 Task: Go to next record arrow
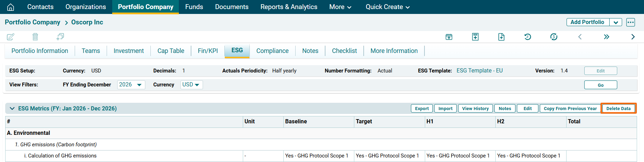[633, 37]
